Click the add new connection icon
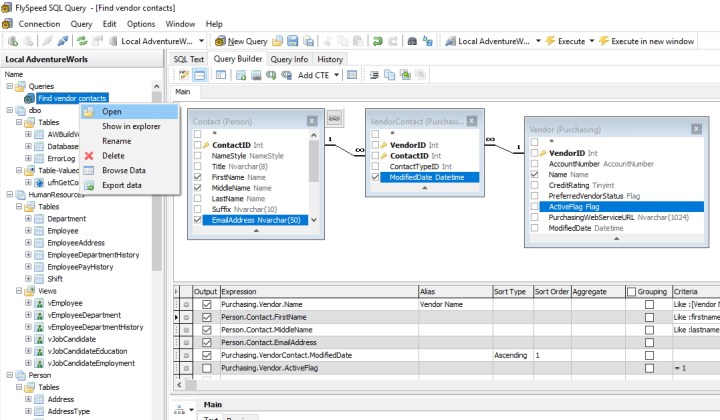The image size is (720, 420). pyautogui.click(x=13, y=41)
